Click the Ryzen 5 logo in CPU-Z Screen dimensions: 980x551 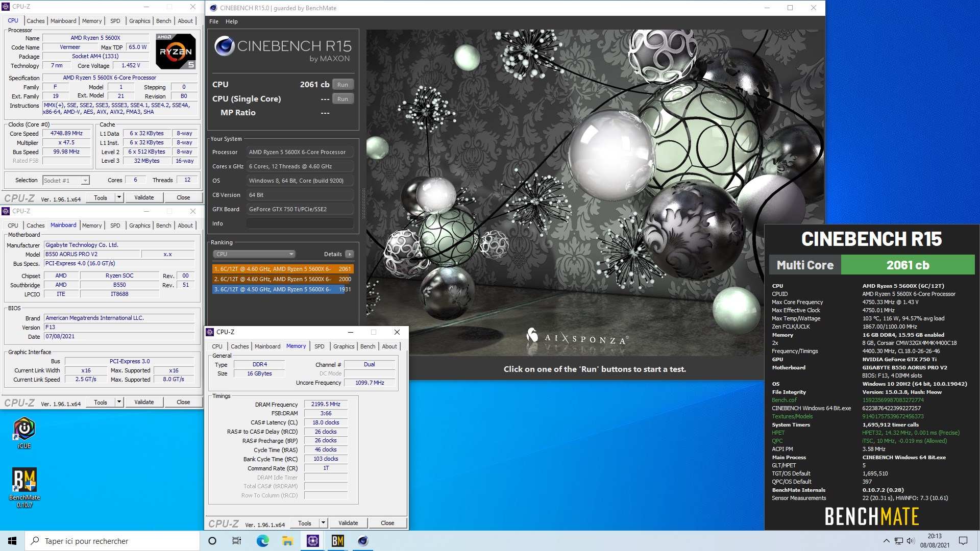coord(176,51)
